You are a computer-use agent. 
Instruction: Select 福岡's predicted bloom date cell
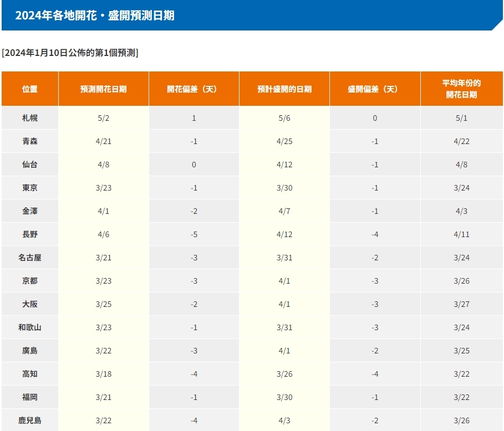(104, 397)
